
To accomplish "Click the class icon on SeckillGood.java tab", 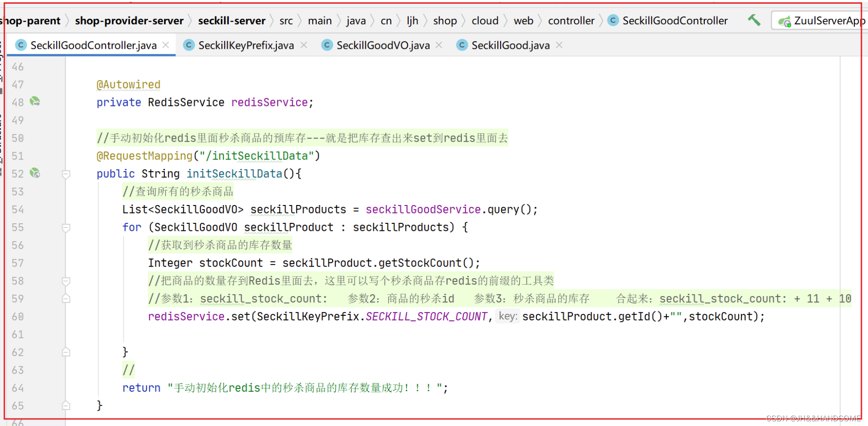I will click(x=462, y=45).
